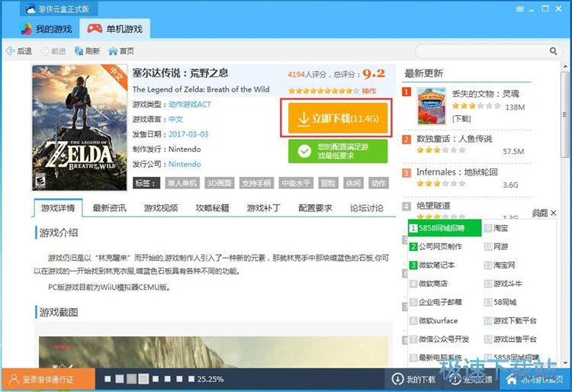
Task: Click the green checkmark configuration icon
Action: 304,151
